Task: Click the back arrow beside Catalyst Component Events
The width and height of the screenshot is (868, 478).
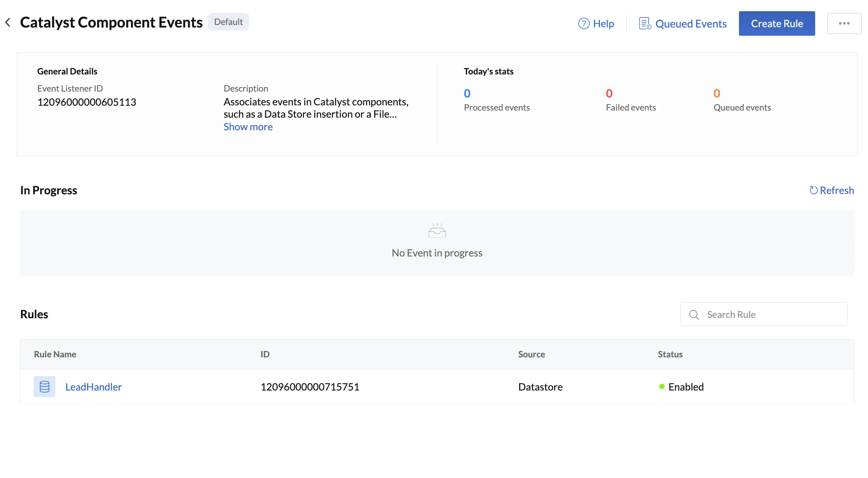Action: pyautogui.click(x=8, y=22)
